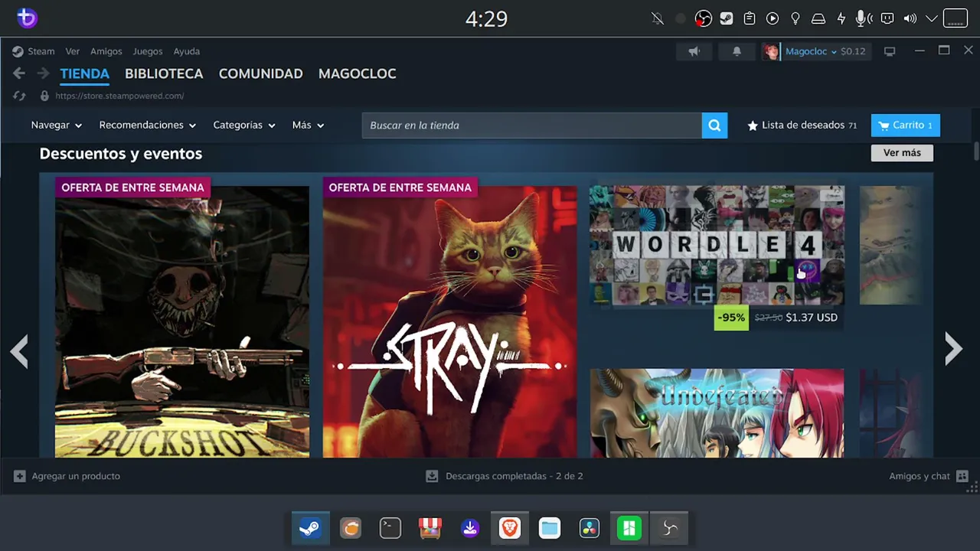Switch to the COMUNIDAD tab
This screenshot has width=980, height=551.
click(261, 74)
